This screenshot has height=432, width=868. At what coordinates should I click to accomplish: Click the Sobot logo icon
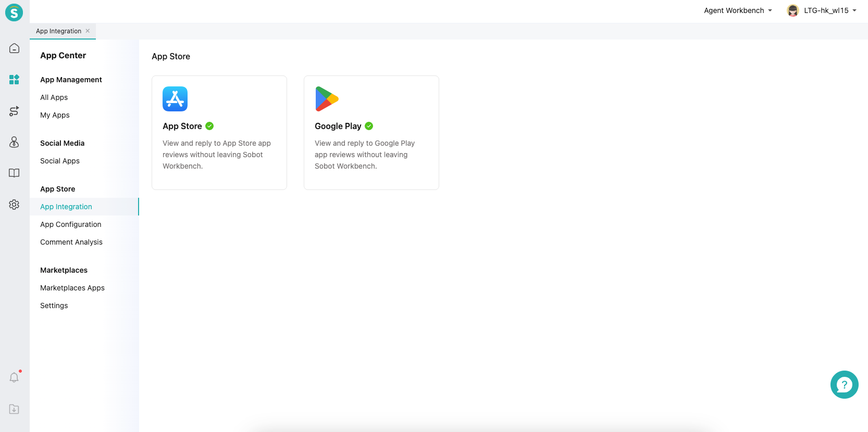14,12
